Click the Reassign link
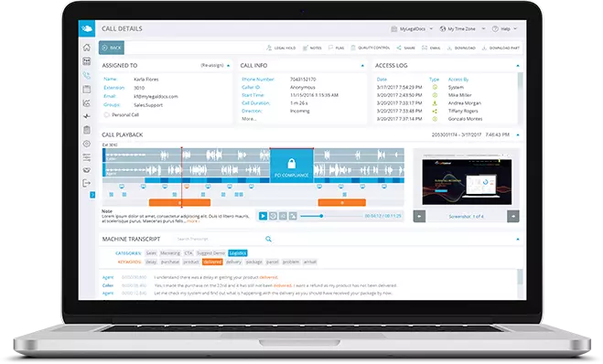This screenshot has width=603, height=364. click(212, 65)
